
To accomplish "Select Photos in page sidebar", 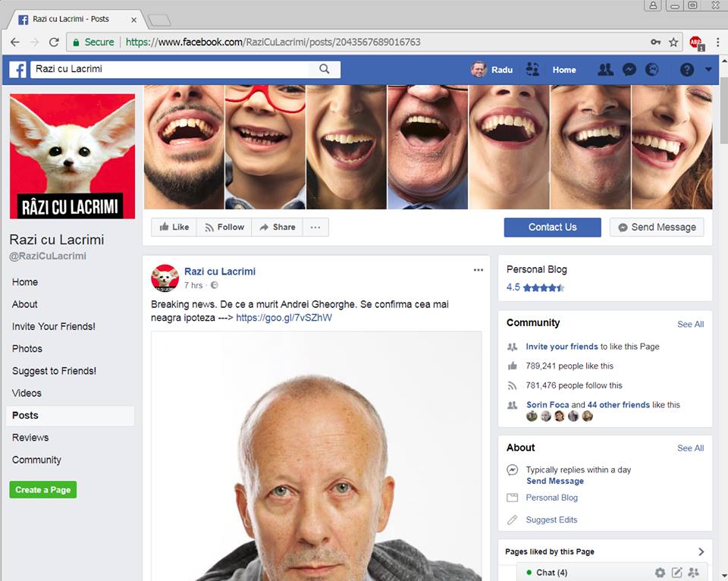I will 27,349.
